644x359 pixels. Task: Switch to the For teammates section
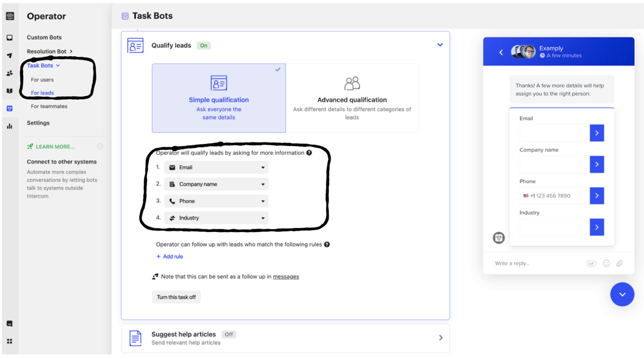(48, 106)
